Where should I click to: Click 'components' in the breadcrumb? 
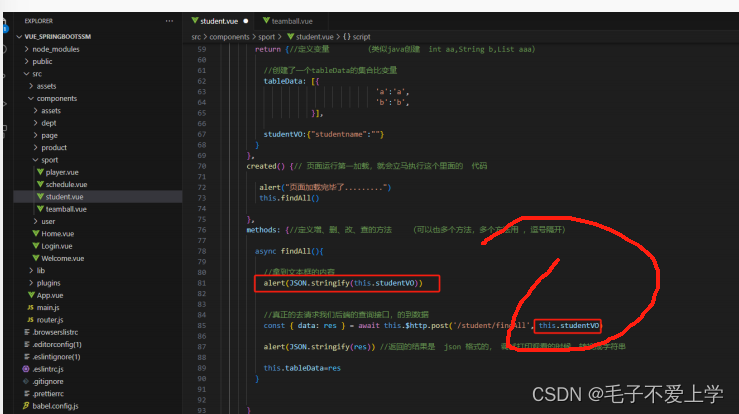point(230,37)
